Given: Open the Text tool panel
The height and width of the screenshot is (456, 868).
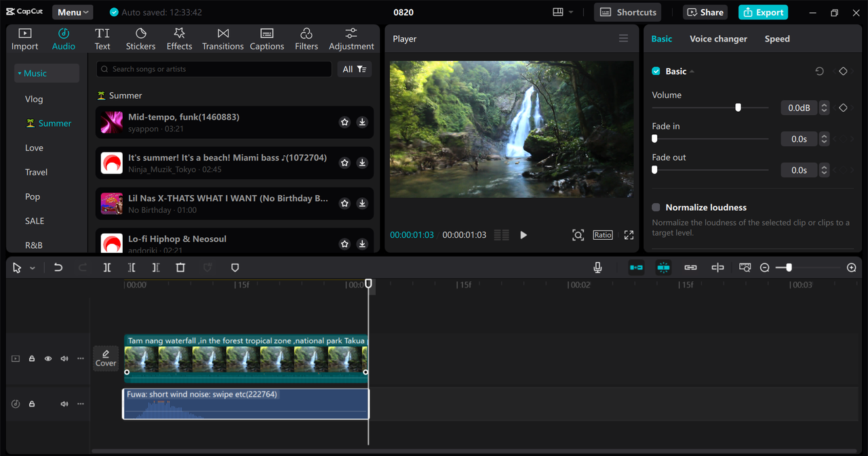Looking at the screenshot, I should pyautogui.click(x=102, y=39).
